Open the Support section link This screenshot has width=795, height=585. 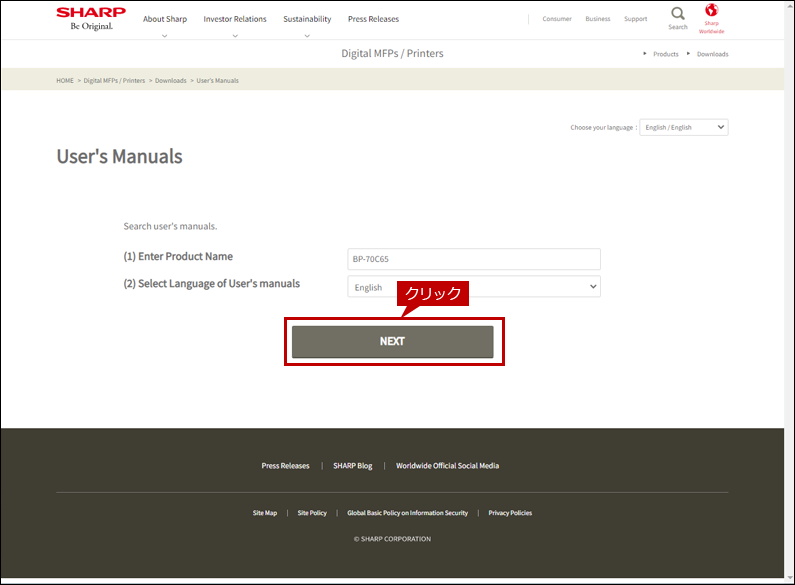[x=635, y=19]
